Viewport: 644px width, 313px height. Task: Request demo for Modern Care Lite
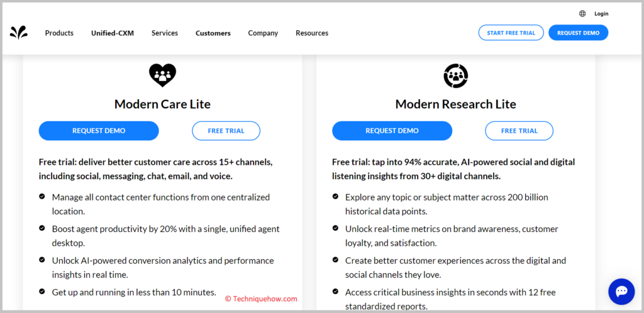pyautogui.click(x=99, y=131)
